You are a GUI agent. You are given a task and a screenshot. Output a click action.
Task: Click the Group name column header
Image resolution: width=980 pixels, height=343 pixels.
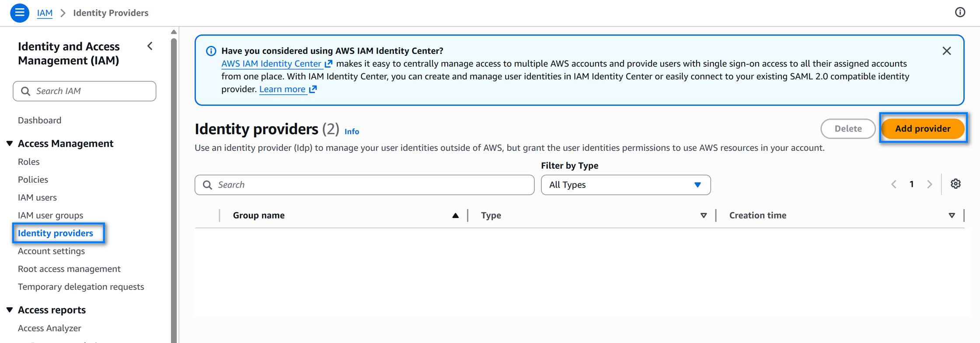pos(258,215)
